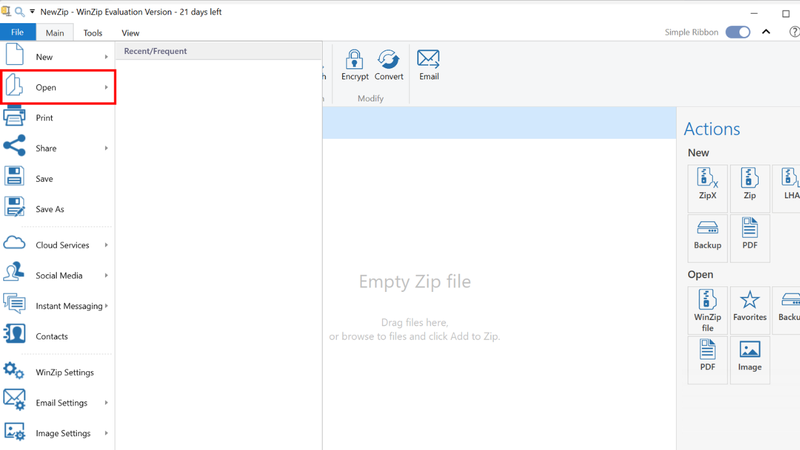This screenshot has height=450, width=800.
Task: Expand the New submenu arrow
Action: tap(106, 57)
